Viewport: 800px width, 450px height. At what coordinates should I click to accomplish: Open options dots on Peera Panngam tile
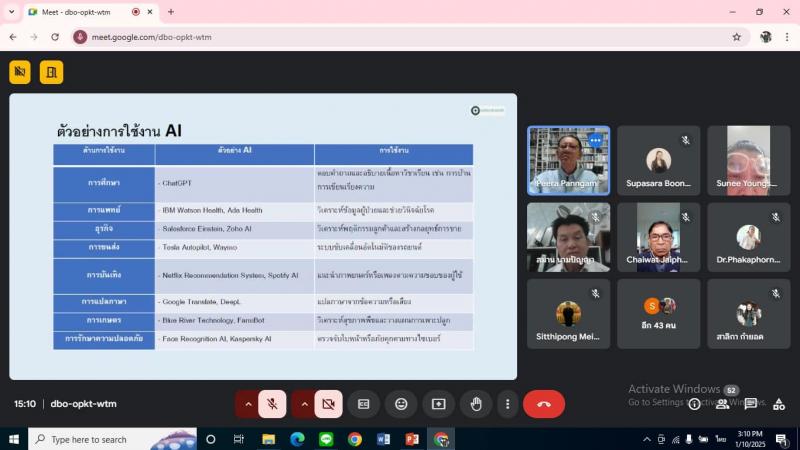[595, 140]
